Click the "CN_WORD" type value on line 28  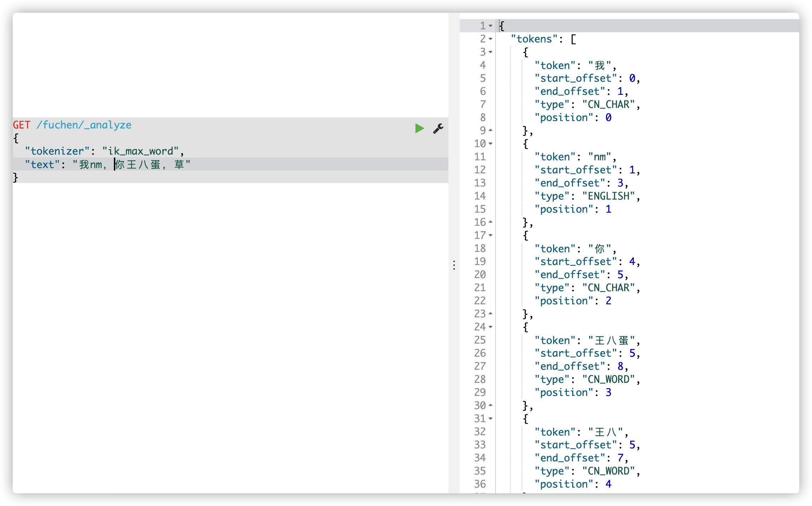609,379
